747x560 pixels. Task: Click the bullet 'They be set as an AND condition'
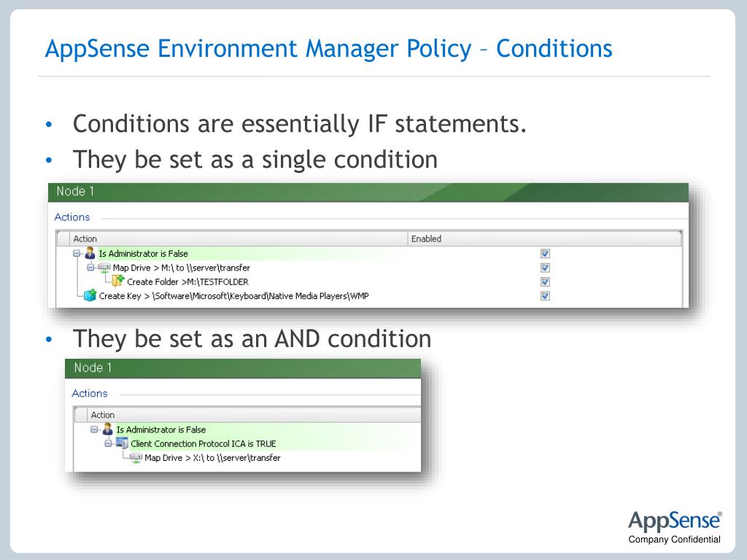pyautogui.click(x=252, y=339)
